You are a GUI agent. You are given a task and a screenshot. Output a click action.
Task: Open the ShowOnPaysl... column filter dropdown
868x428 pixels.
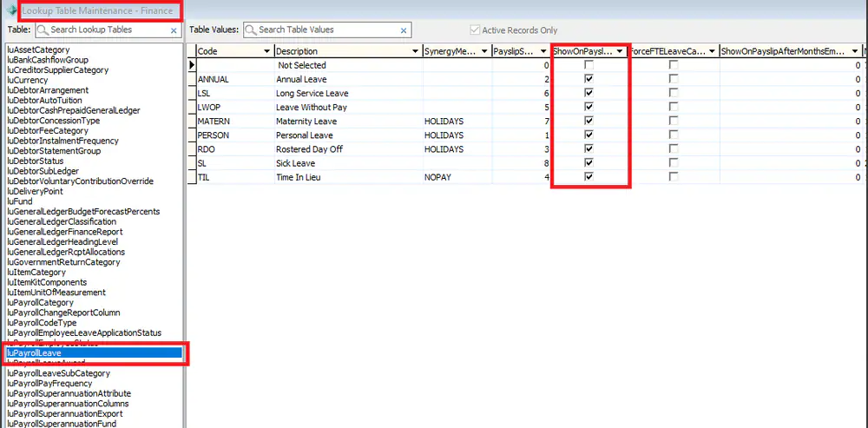click(620, 51)
